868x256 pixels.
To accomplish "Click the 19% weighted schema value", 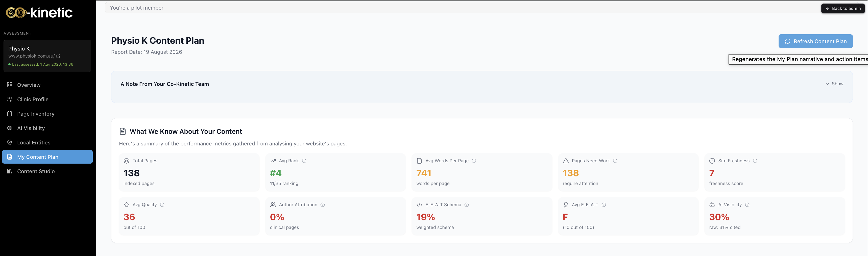I will pos(426,217).
